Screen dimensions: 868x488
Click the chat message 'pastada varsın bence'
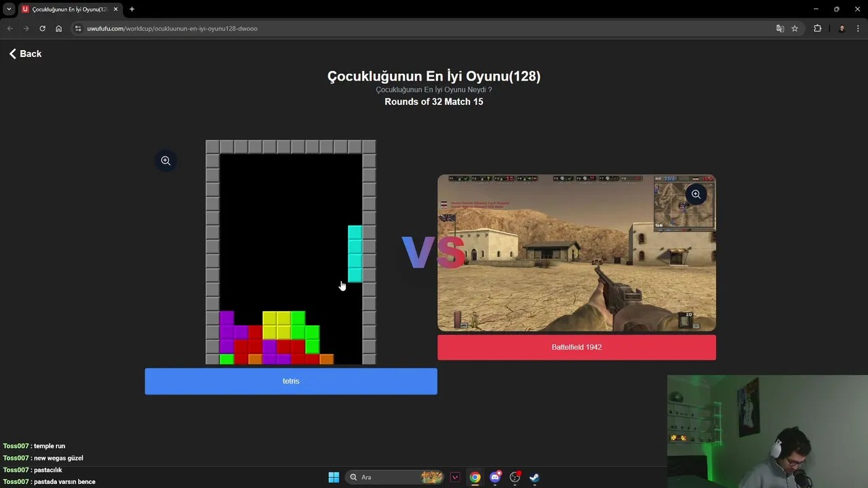point(64,482)
